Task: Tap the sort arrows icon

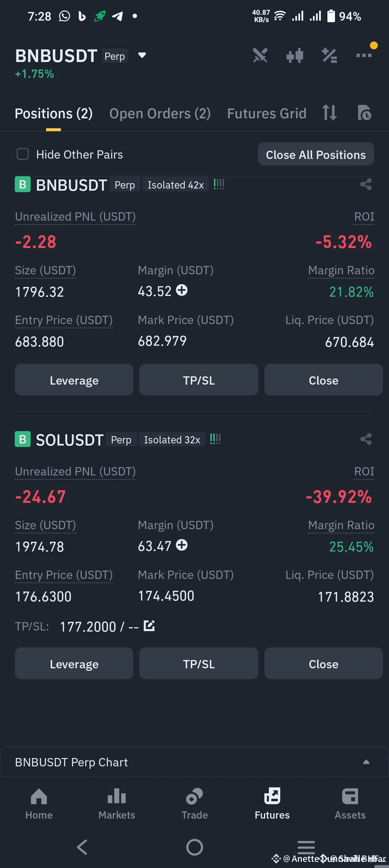Action: pyautogui.click(x=329, y=112)
